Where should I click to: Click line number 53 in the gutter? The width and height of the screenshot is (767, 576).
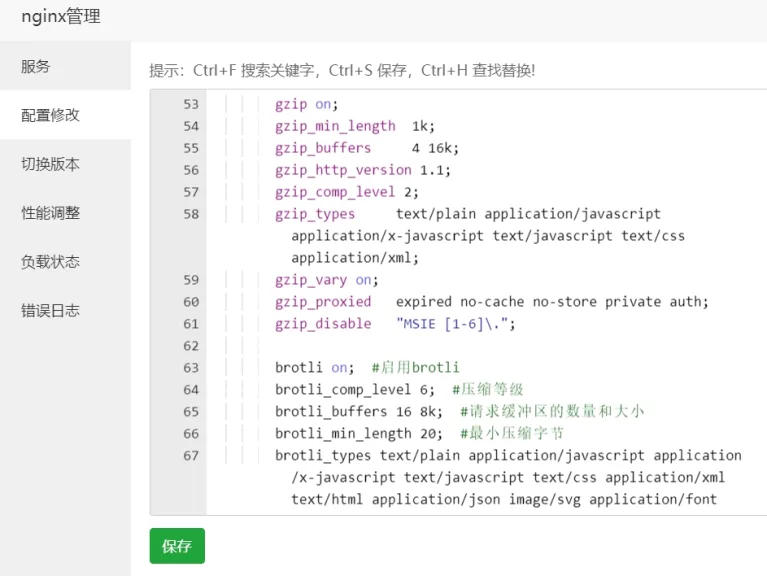[190, 104]
